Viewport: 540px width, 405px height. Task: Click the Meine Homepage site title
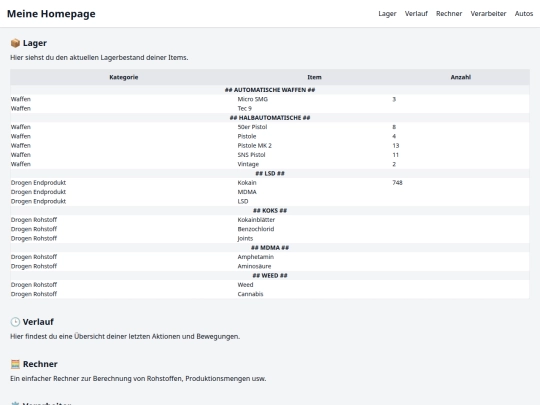pyautogui.click(x=51, y=14)
